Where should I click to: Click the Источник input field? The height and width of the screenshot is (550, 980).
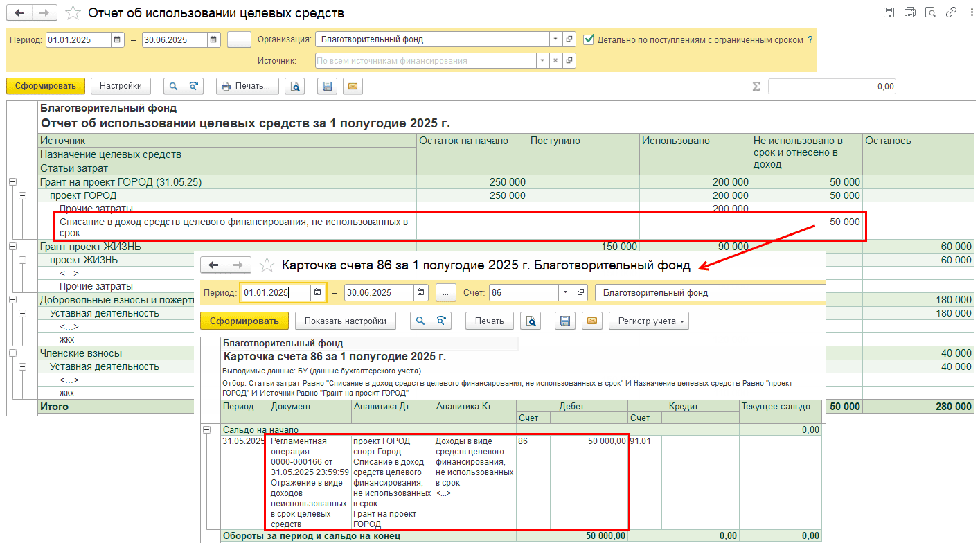coord(425,61)
